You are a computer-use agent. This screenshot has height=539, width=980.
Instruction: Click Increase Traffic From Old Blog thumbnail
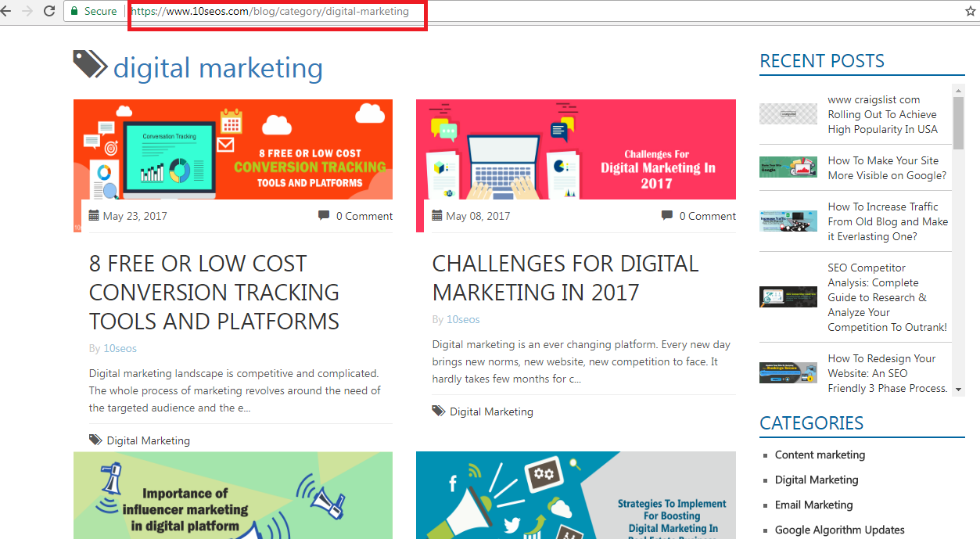tap(788, 221)
